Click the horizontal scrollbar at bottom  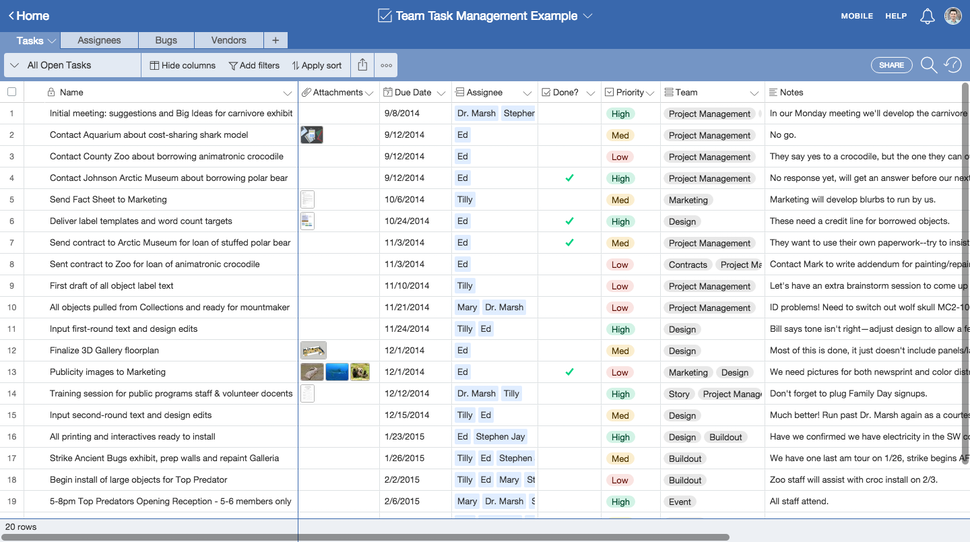tap(365, 537)
